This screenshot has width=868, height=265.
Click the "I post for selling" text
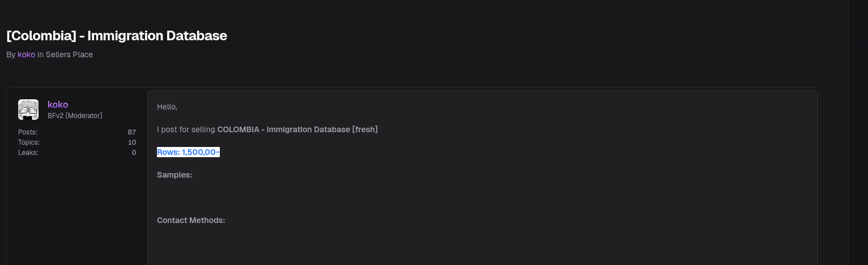pos(186,129)
